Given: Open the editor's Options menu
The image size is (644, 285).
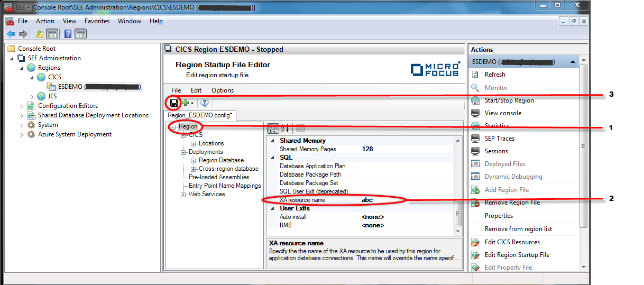Looking at the screenshot, I should [223, 90].
